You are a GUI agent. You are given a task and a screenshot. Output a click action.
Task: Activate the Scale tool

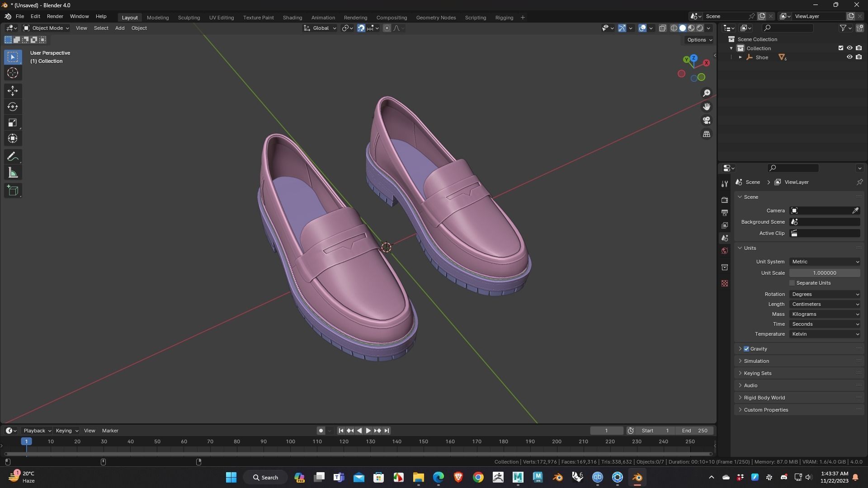(13, 122)
